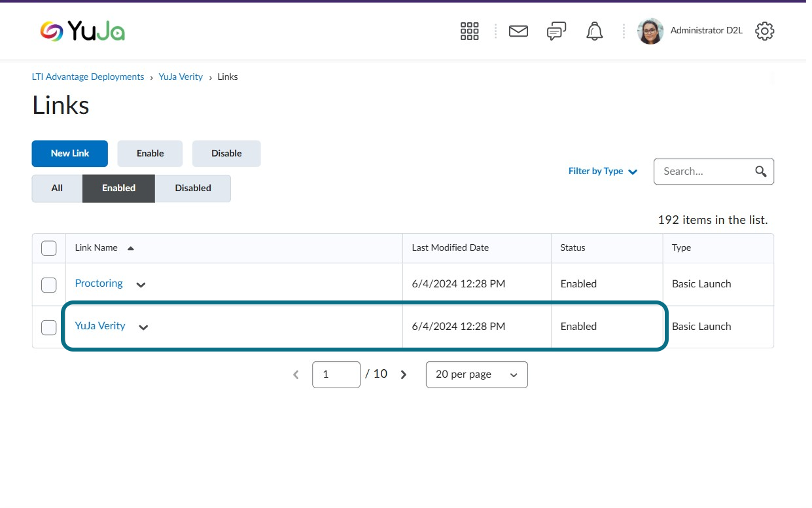
Task: Click the page number input box
Action: pos(336,374)
